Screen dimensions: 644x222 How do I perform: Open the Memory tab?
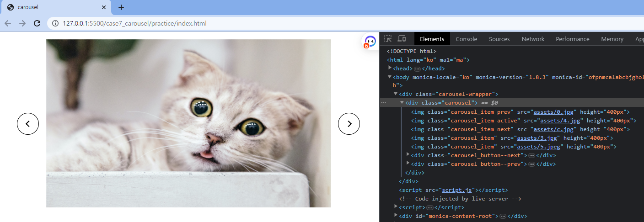click(x=612, y=39)
